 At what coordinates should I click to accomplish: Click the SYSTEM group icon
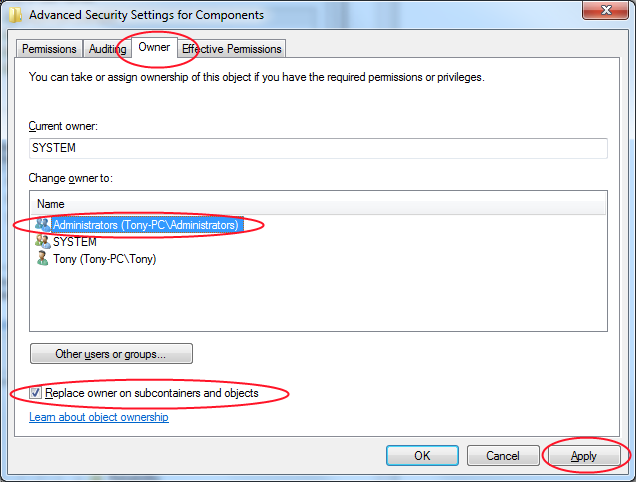point(43,242)
